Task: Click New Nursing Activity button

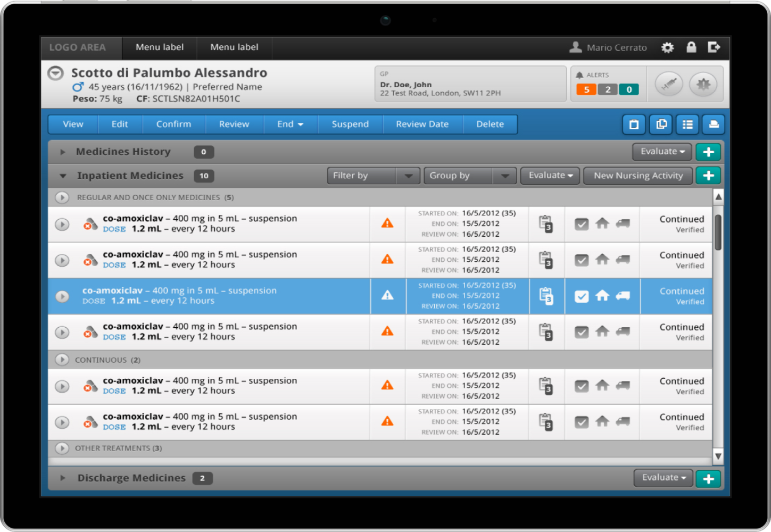Action: coord(638,176)
